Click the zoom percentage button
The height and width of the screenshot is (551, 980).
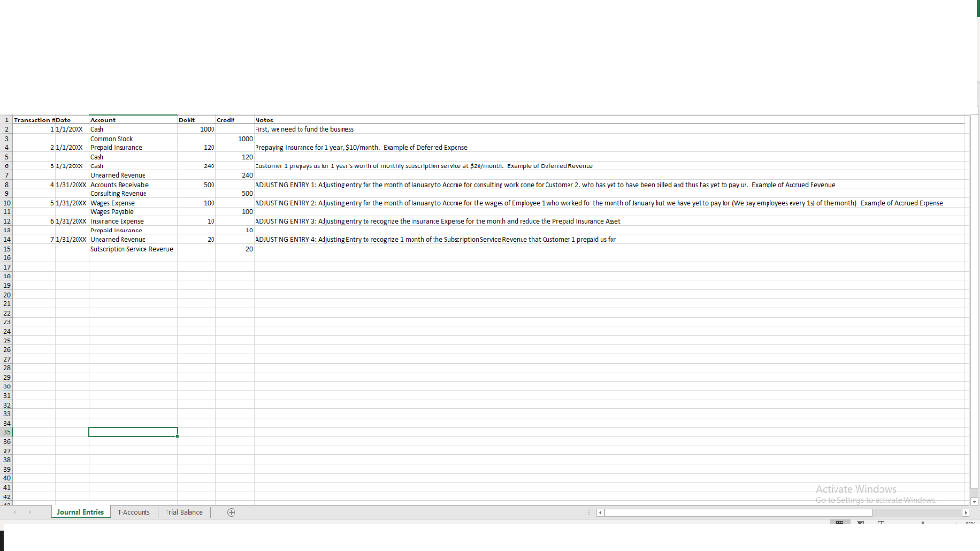(970, 521)
